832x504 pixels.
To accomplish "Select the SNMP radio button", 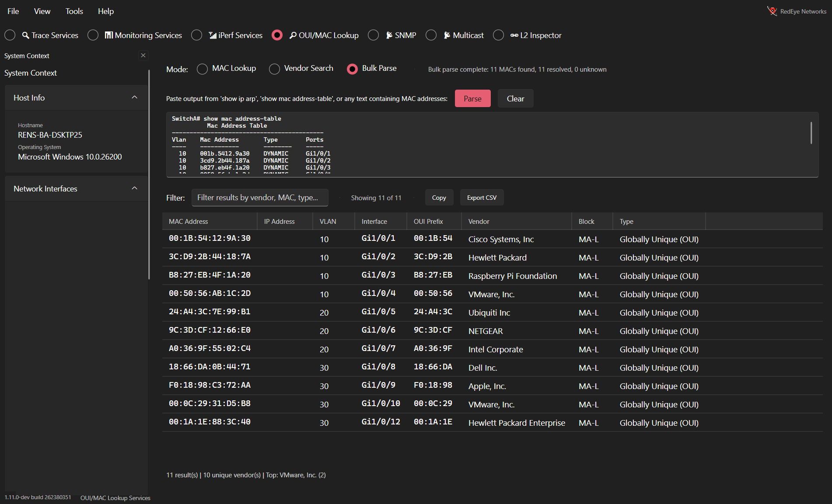I will click(x=373, y=35).
